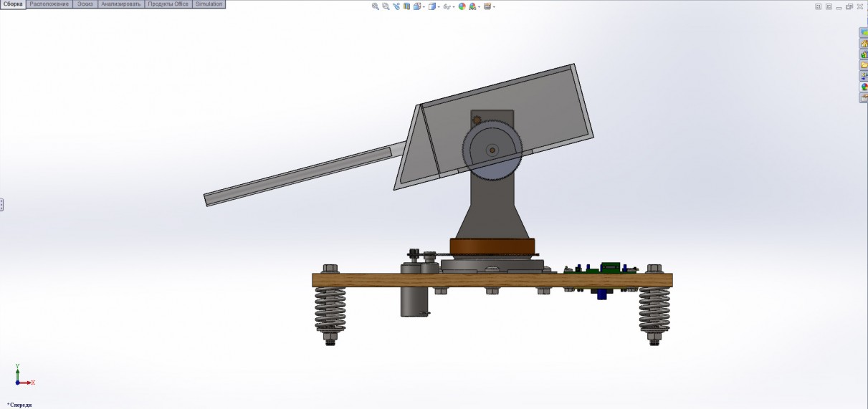Screen dimensions: 868x409
Task: Open SolidWorks Resources home tab
Action: click(864, 44)
